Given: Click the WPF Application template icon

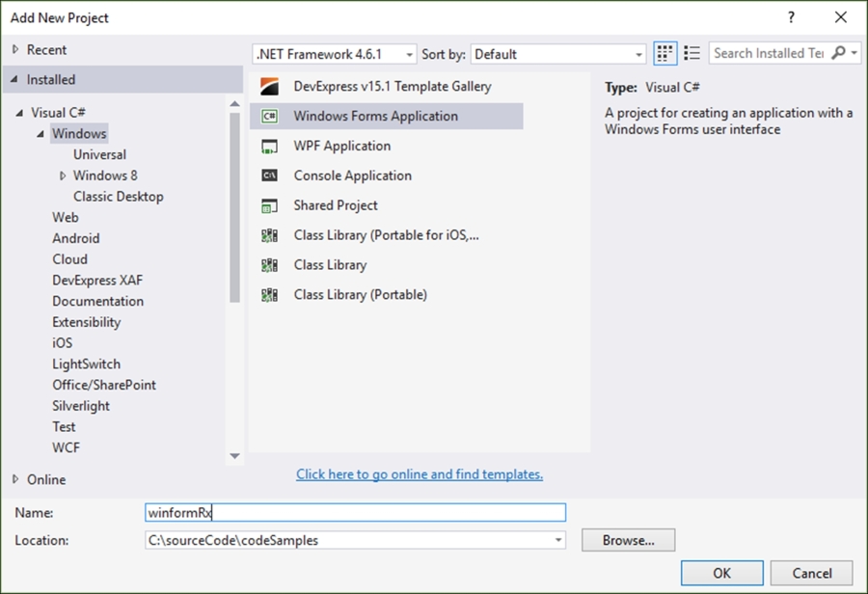Looking at the screenshot, I should click(270, 147).
